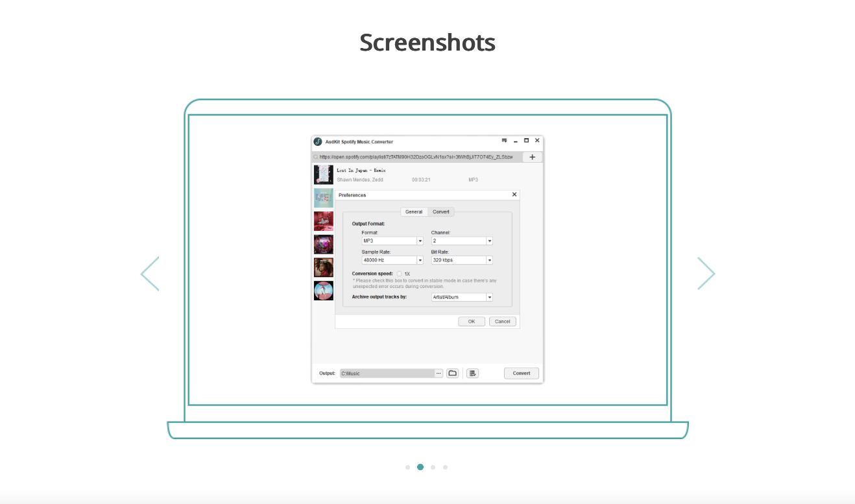Image resolution: width=855 pixels, height=504 pixels.
Task: Select the sixth track's pink circular cover
Action: pos(324,291)
